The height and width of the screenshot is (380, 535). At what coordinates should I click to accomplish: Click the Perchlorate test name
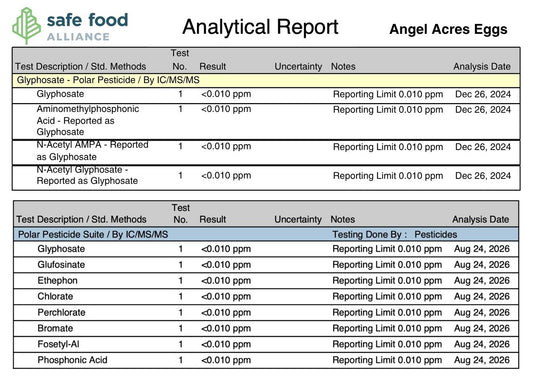[x=61, y=312]
